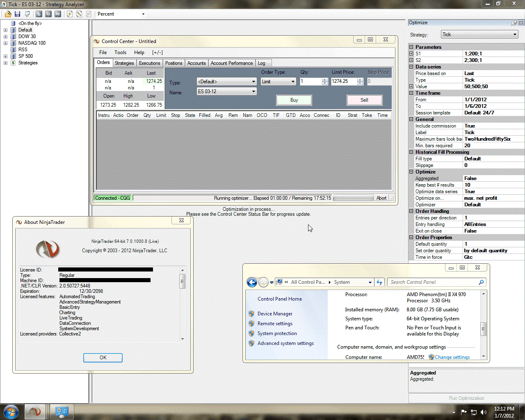Expand the Default instrument list

coord(5,30)
